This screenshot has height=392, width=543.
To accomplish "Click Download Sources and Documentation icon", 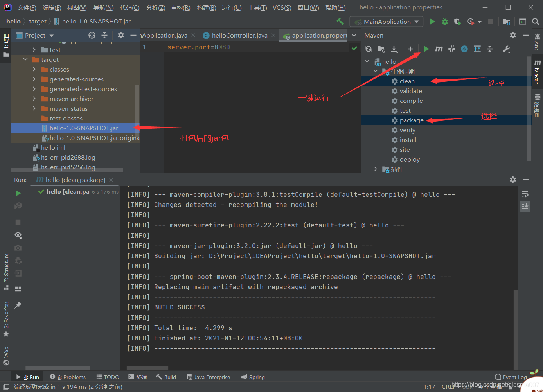I will [x=394, y=49].
